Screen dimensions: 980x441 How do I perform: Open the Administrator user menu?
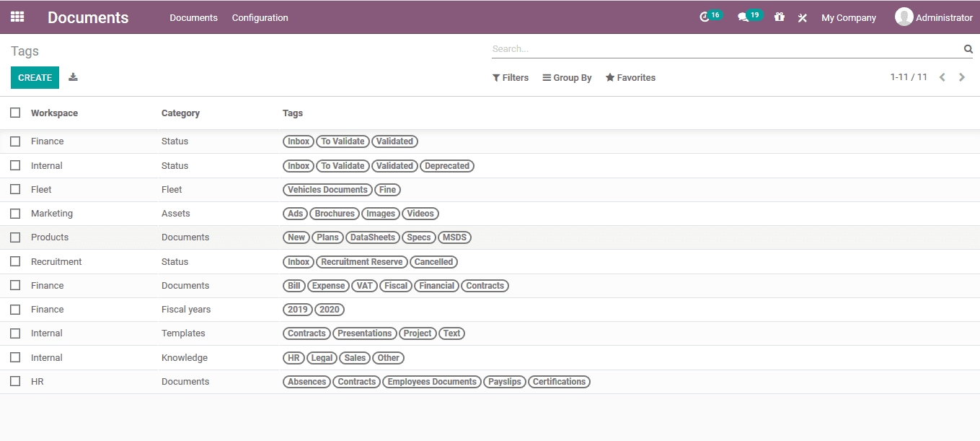tap(934, 17)
